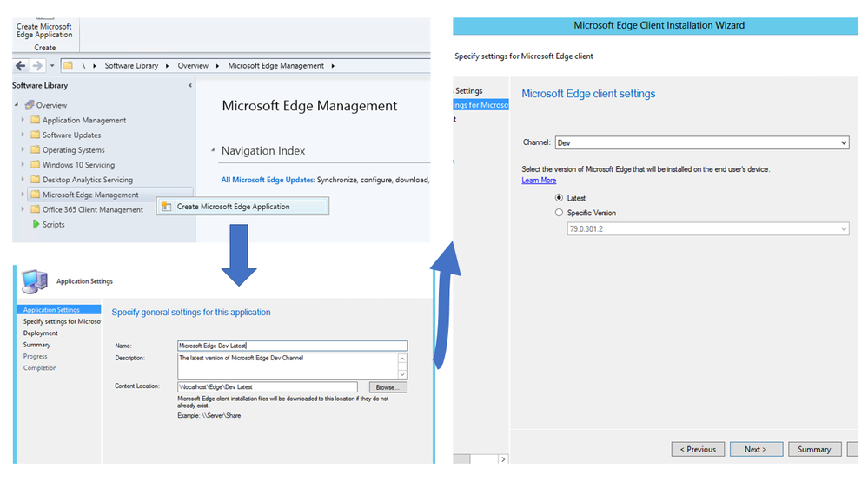Select the Latest radio button

pyautogui.click(x=559, y=197)
